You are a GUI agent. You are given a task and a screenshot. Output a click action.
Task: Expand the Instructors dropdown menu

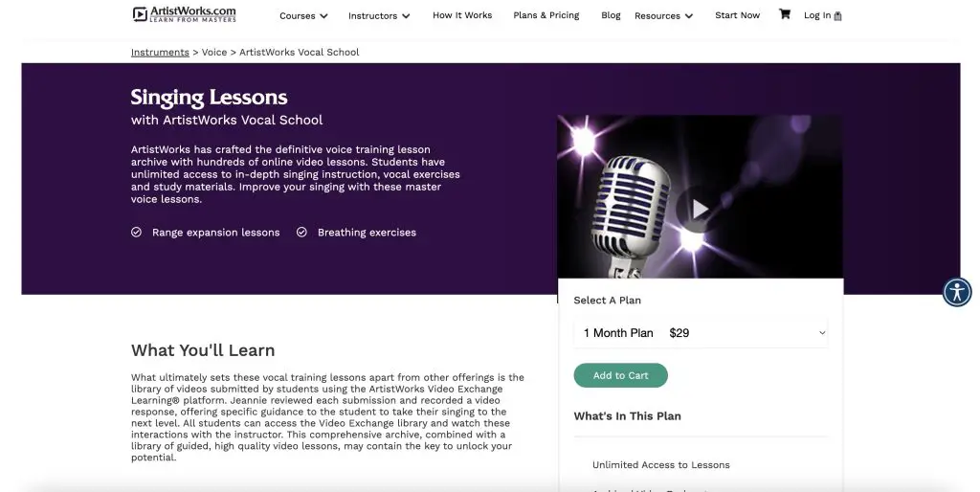(x=379, y=15)
